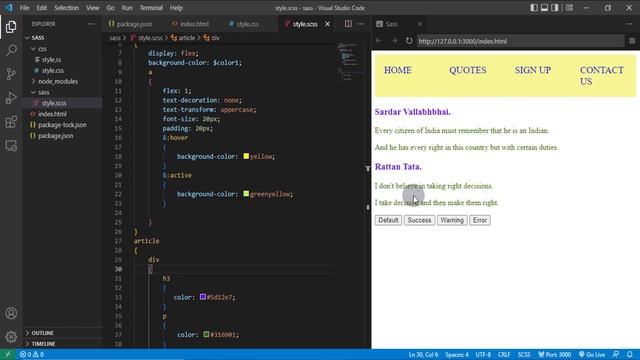Go back in the Sass preview browser
Image resolution: width=640 pixels, height=360 pixels.
(379, 41)
